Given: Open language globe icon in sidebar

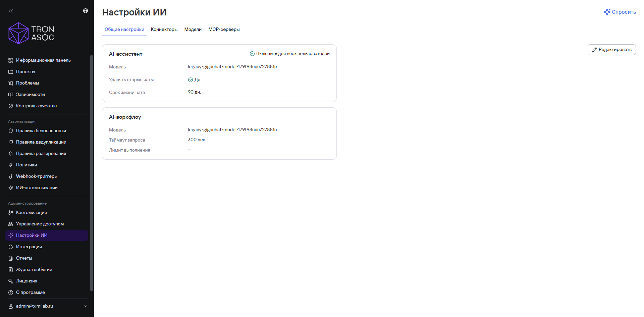Looking at the screenshot, I should pyautogui.click(x=86, y=11).
